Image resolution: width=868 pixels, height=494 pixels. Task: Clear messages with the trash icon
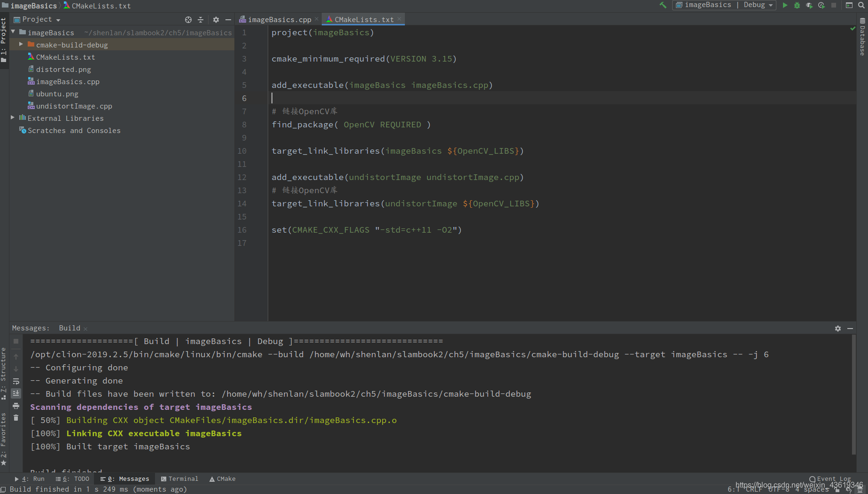[16, 418]
